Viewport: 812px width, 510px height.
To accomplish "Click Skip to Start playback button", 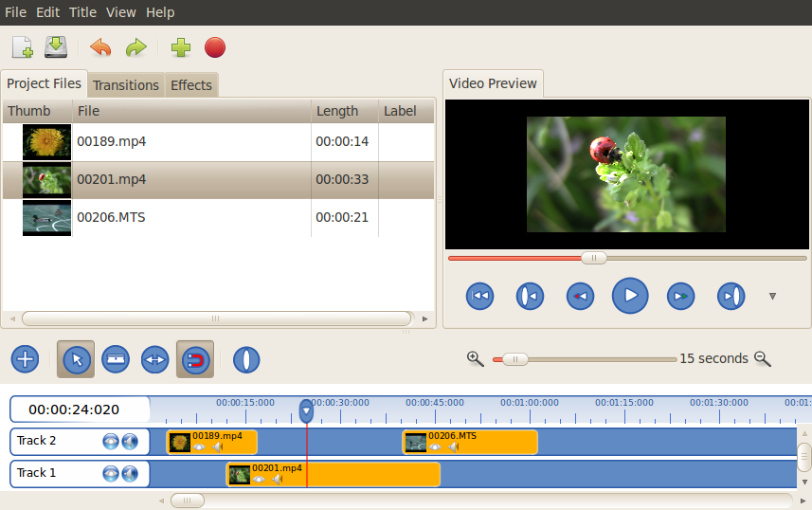I will click(x=480, y=297).
